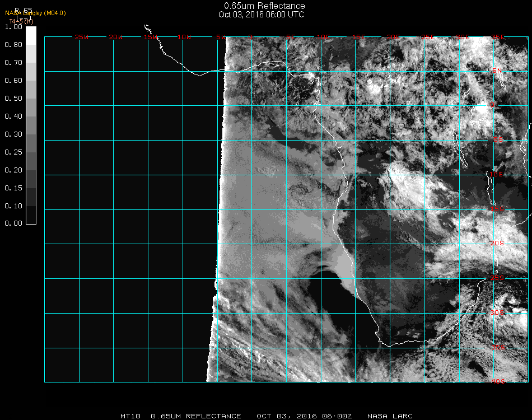Image resolution: width=532 pixels, height=420 pixels.
Task: Click the 15E longitude label
Action: (x=358, y=38)
